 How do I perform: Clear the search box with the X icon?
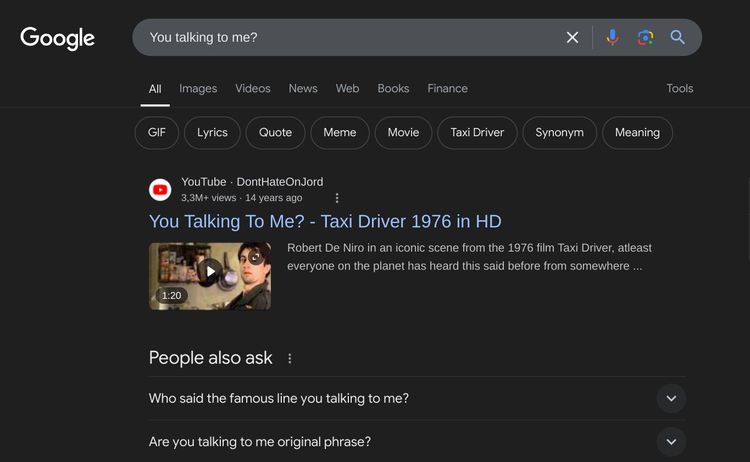click(x=572, y=37)
